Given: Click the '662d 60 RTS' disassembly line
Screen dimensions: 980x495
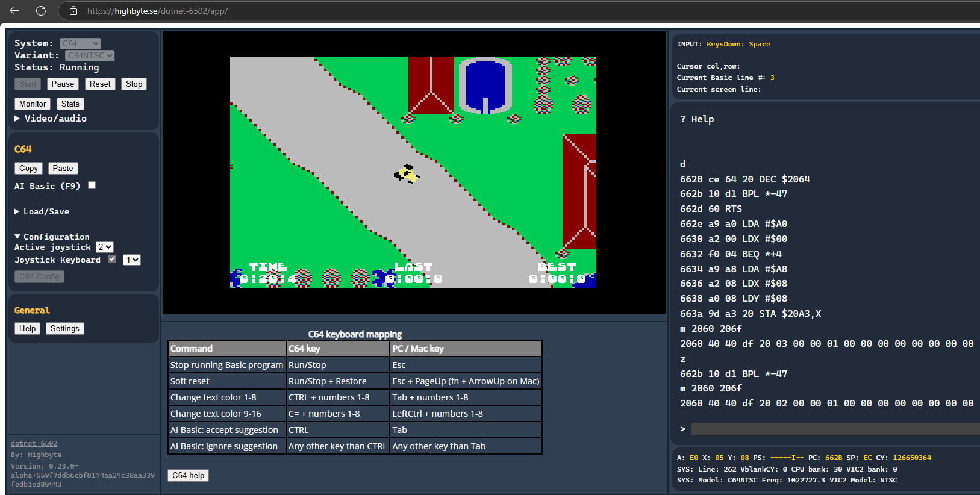Looking at the screenshot, I should (711, 209).
